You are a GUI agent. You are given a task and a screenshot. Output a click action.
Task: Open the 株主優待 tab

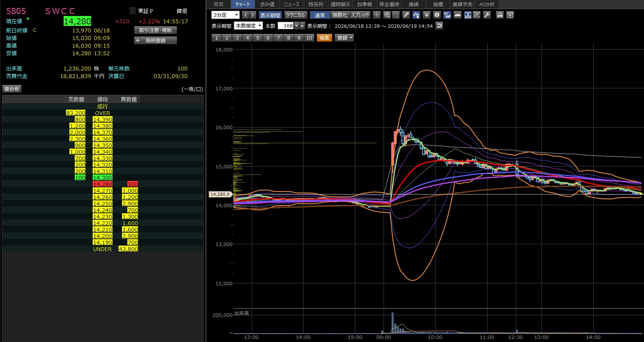point(389,4)
